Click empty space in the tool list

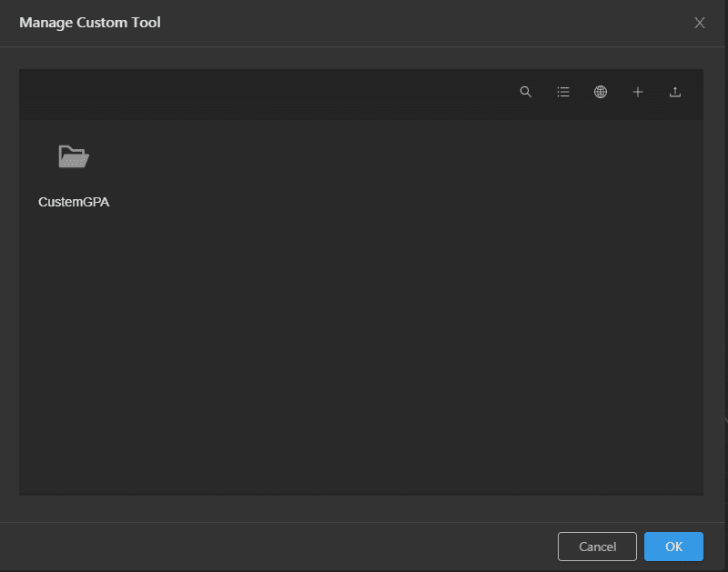pyautogui.click(x=371, y=325)
